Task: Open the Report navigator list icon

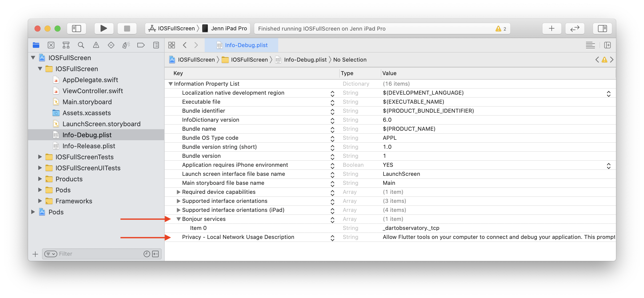Action: (156, 45)
